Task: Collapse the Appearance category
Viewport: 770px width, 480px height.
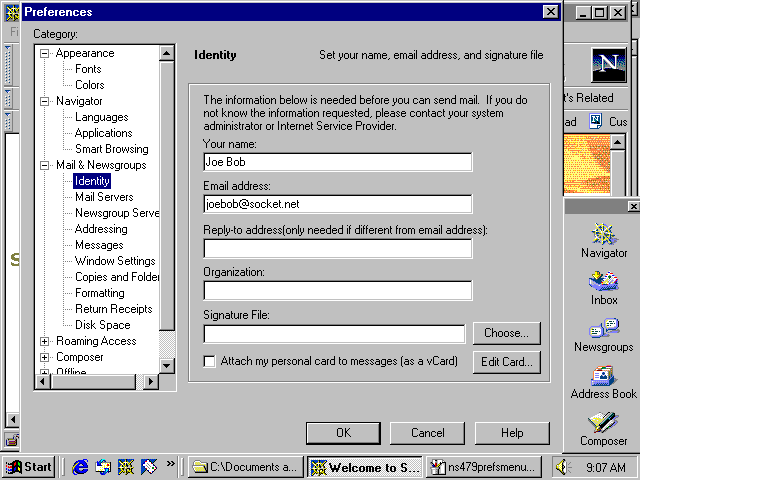Action: [x=45, y=53]
